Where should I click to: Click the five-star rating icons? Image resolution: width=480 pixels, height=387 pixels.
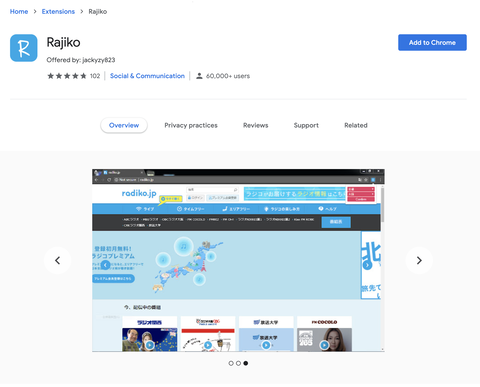pos(67,76)
